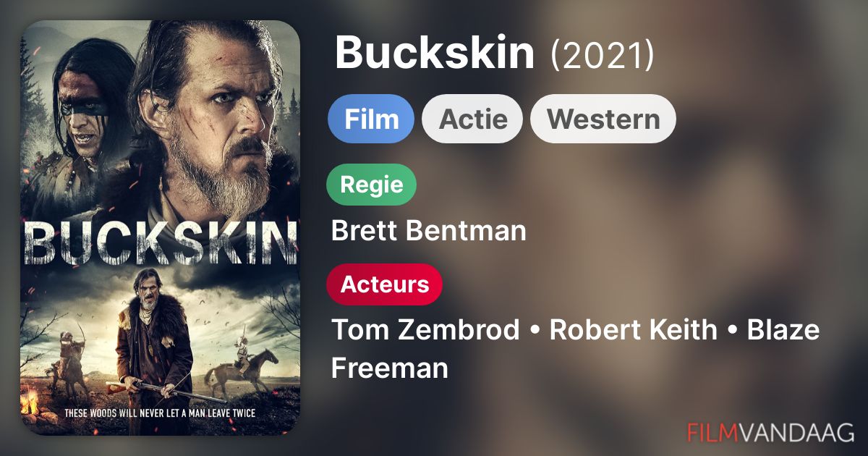Open director Brett Bentman's page
Screen dimensions: 868x456
coord(428,231)
